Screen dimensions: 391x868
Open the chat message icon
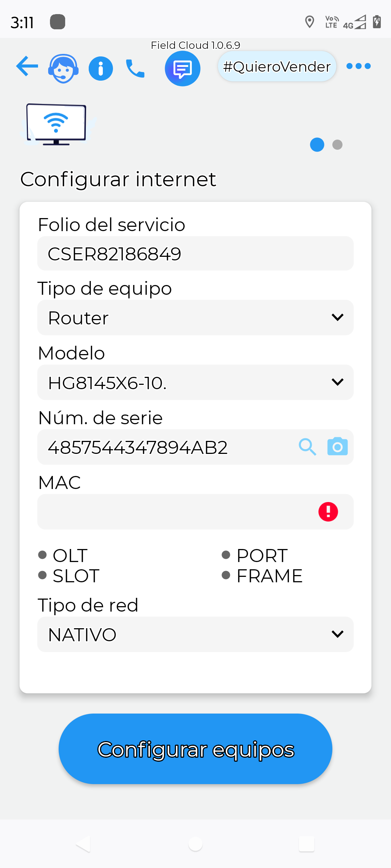pyautogui.click(x=182, y=69)
